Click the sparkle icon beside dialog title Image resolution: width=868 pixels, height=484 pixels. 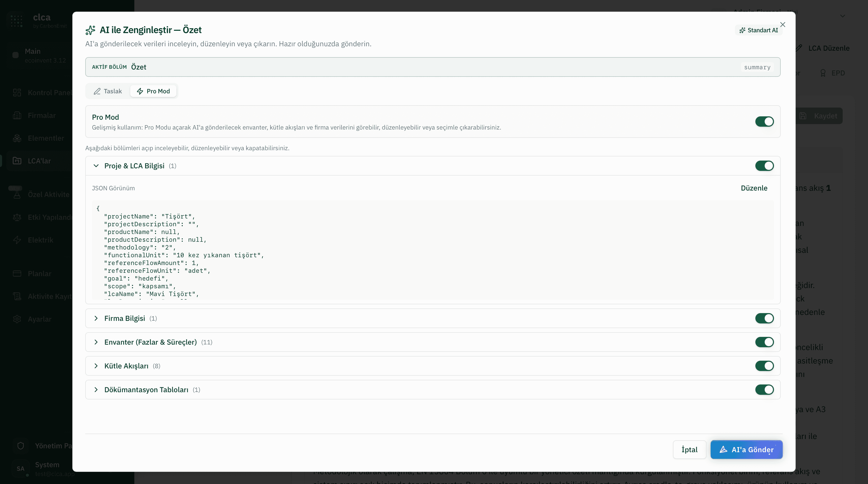(90, 30)
